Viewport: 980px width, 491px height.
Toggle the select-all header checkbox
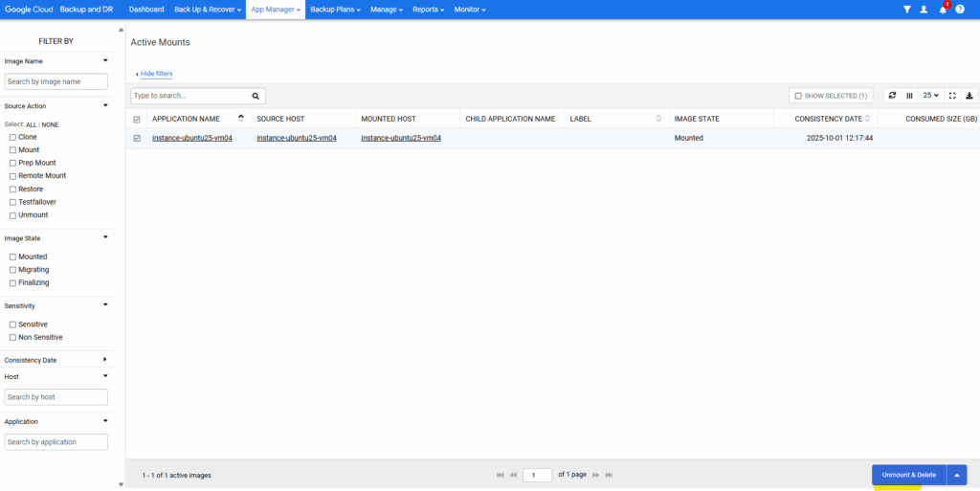[137, 120]
